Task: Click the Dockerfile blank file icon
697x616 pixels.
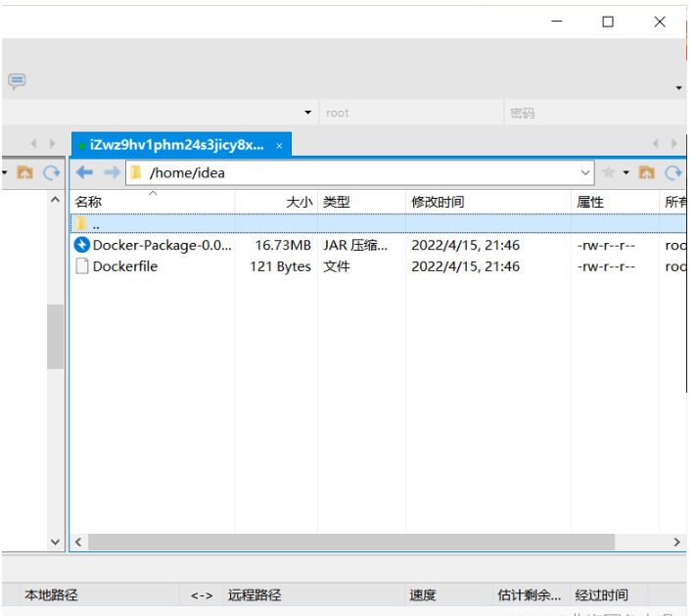Action: 82,266
